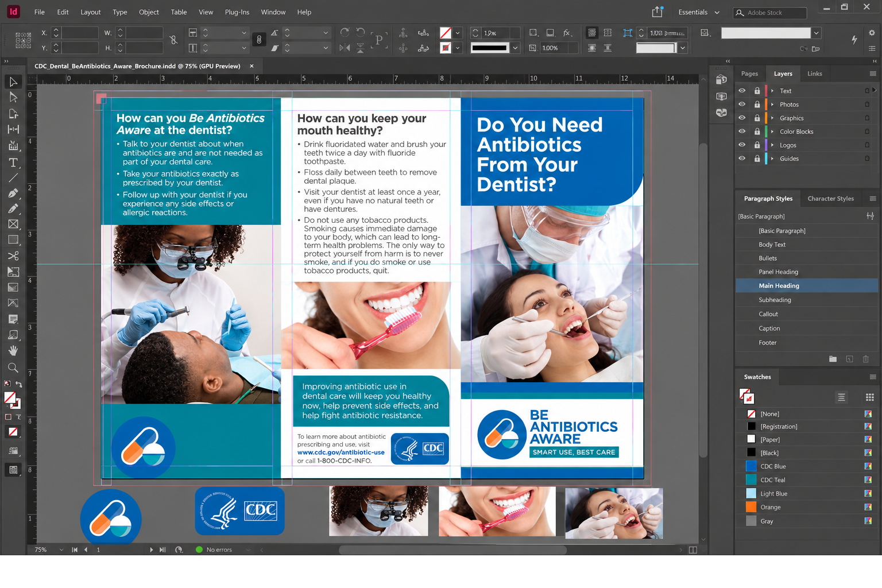Select the Hand tool
This screenshot has width=882, height=588.
13,351
